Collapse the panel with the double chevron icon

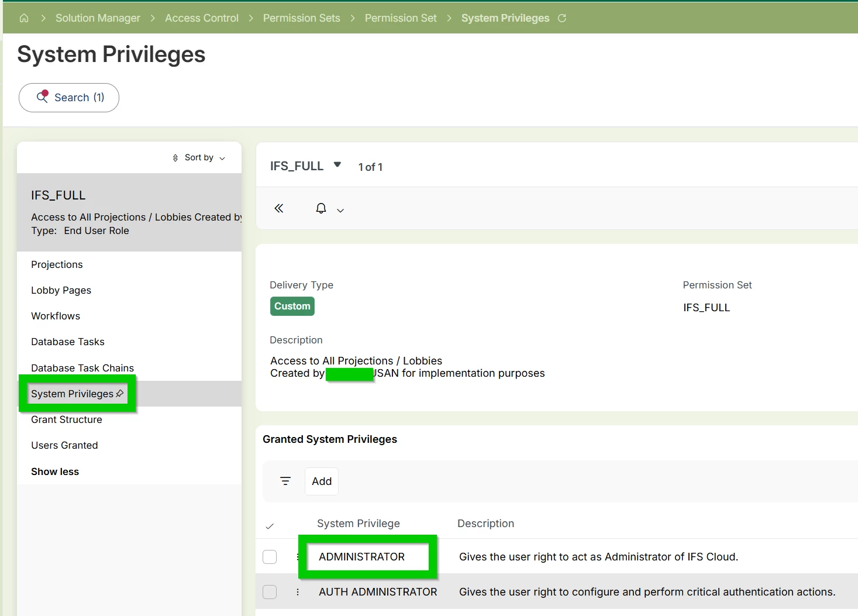click(279, 208)
